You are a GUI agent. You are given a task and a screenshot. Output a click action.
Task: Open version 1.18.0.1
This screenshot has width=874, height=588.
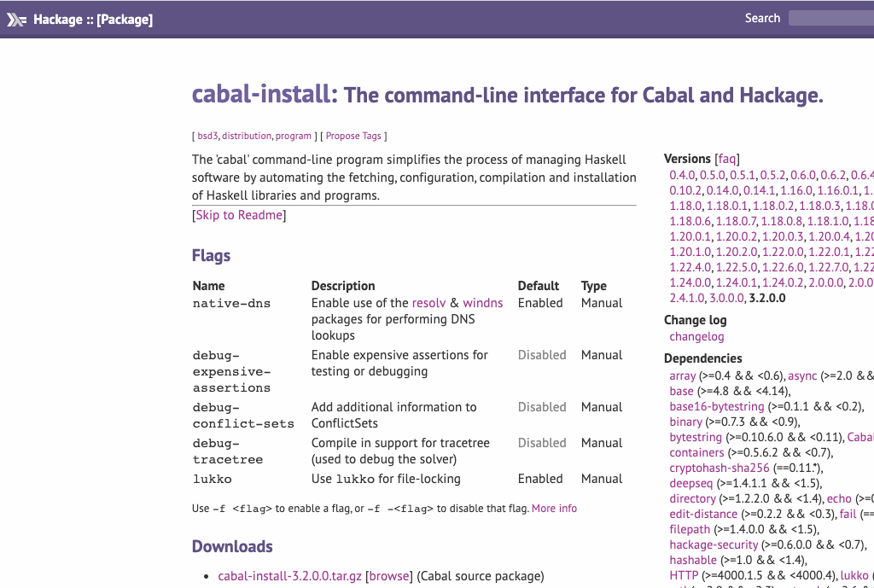point(727,206)
